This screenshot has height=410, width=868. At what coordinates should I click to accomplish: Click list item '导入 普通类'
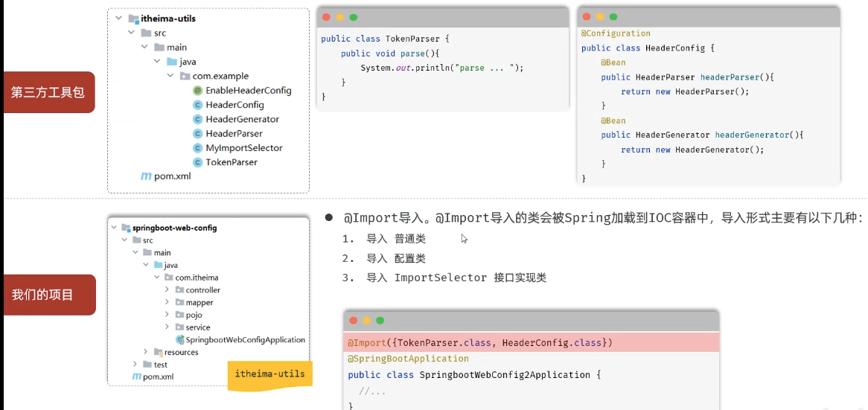tap(396, 239)
